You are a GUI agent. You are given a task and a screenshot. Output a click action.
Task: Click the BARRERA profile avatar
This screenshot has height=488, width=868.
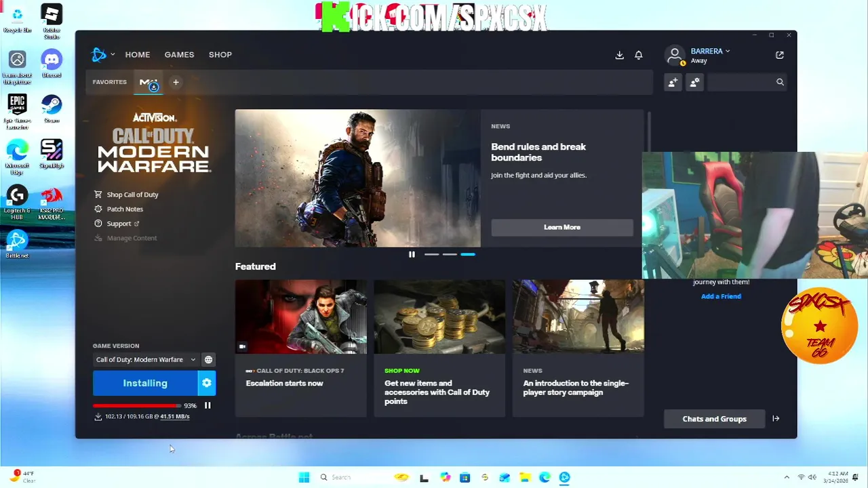tap(675, 55)
